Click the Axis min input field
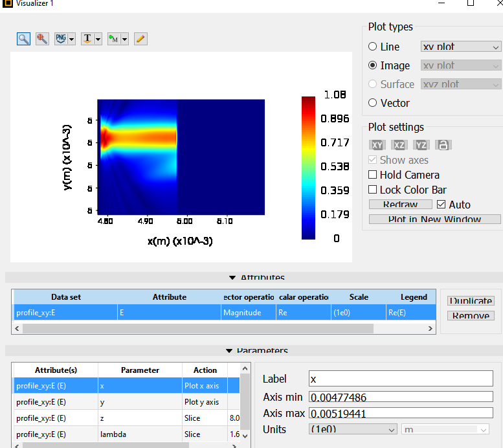Image resolution: width=503 pixels, height=448 pixels. (x=401, y=397)
